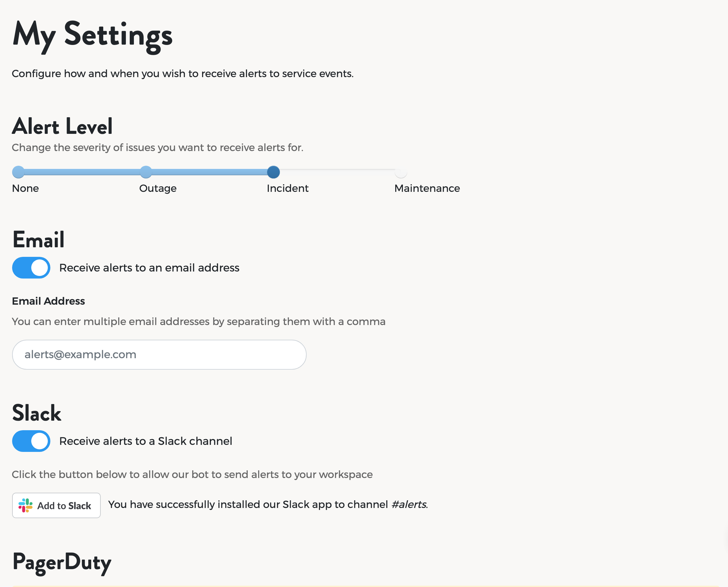Click the Alert Level section heading
The image size is (728, 587).
(x=62, y=126)
